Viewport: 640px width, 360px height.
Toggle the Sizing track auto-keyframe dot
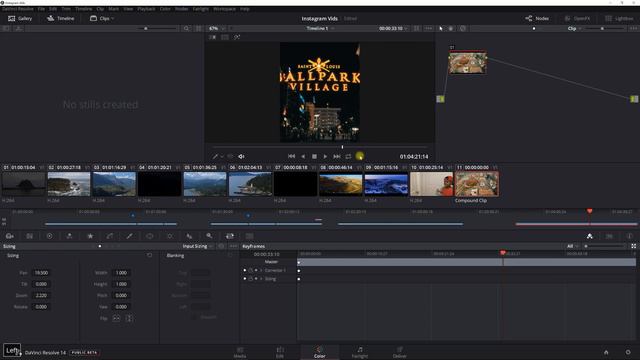[256, 279]
